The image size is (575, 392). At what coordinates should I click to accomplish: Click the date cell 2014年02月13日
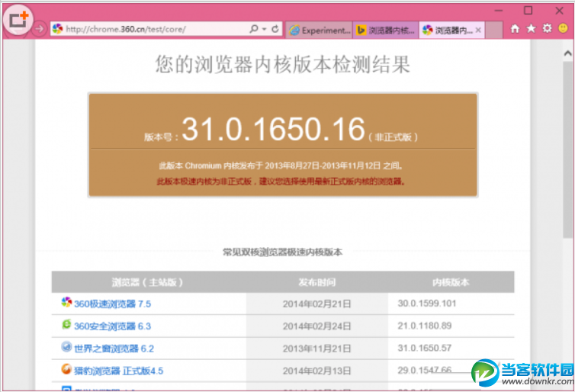pyautogui.click(x=316, y=371)
